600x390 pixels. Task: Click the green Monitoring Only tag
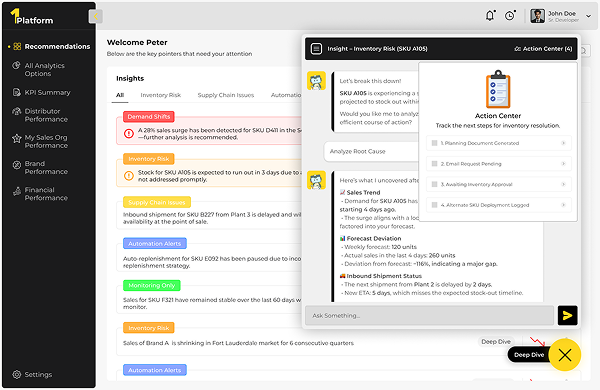pyautogui.click(x=152, y=286)
